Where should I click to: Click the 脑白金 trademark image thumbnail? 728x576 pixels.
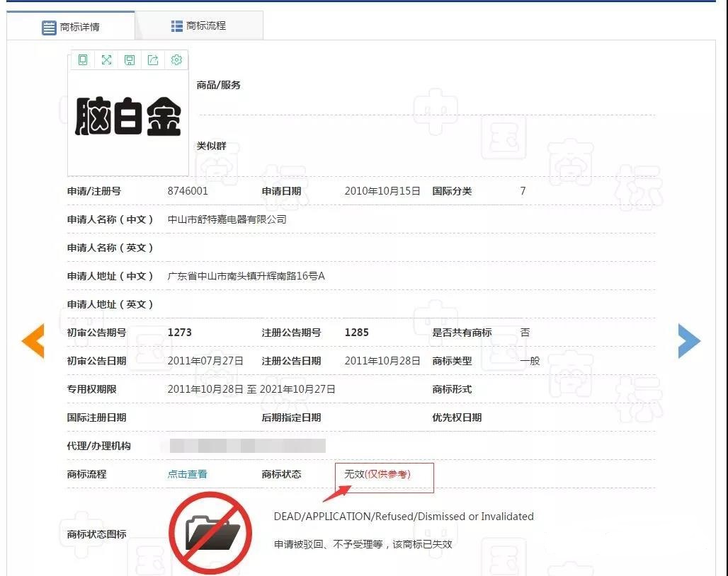pos(127,117)
